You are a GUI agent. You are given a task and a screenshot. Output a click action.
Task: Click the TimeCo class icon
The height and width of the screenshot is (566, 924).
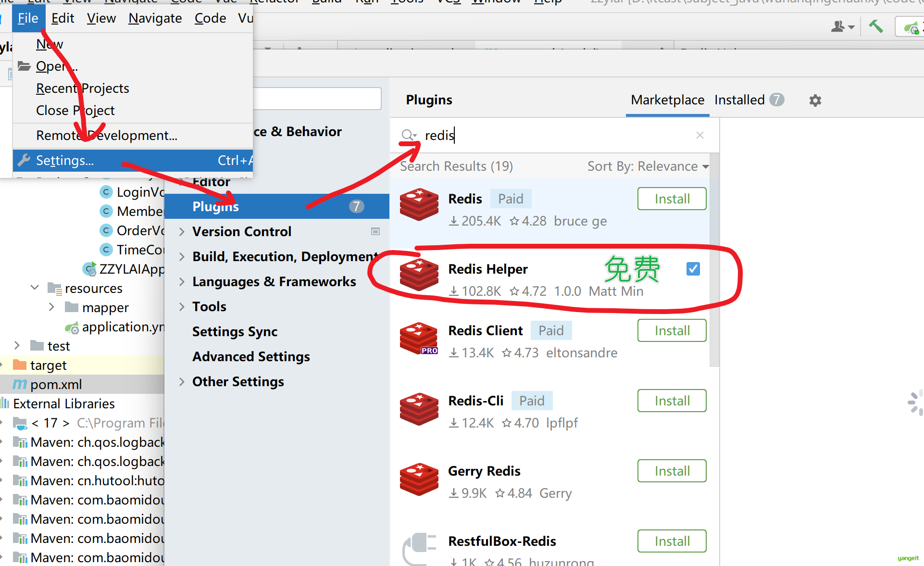(106, 250)
